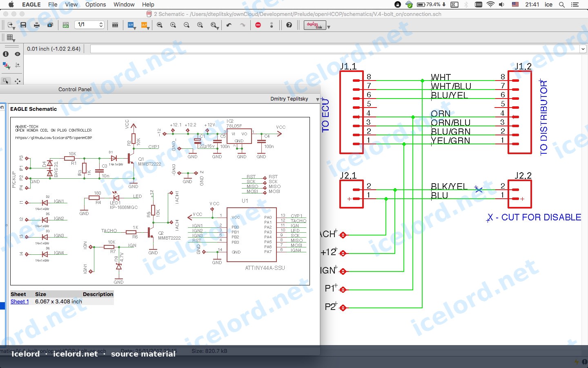Select the Group selection tool
This screenshot has width=588, height=368.
tap(6, 81)
